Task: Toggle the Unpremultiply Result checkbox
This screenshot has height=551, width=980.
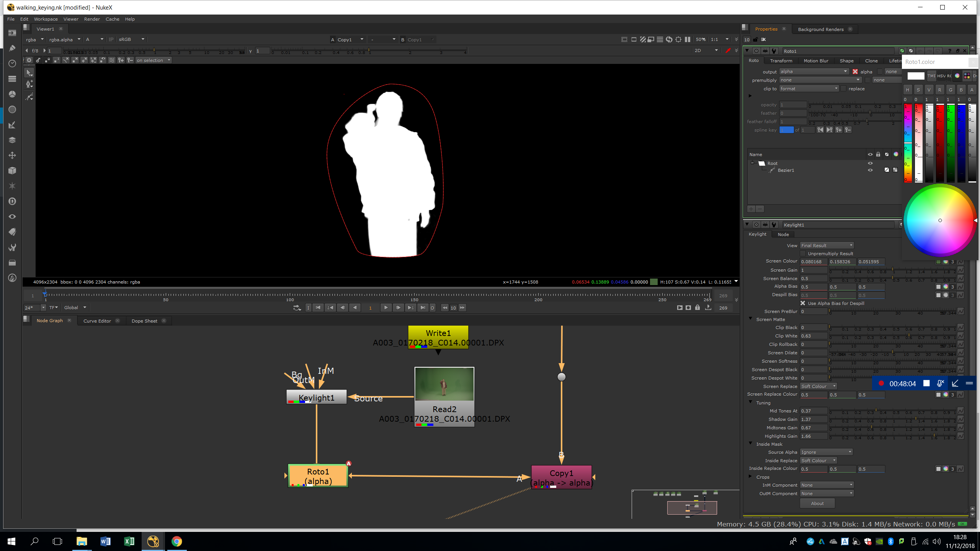Action: pyautogui.click(x=803, y=254)
